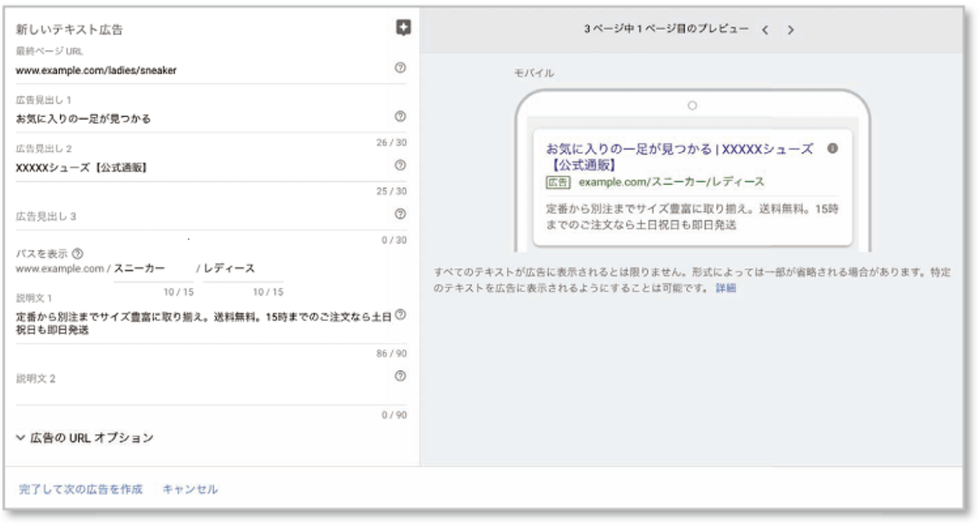Click the スニーカー path field
The image size is (980, 525).
coord(152,269)
